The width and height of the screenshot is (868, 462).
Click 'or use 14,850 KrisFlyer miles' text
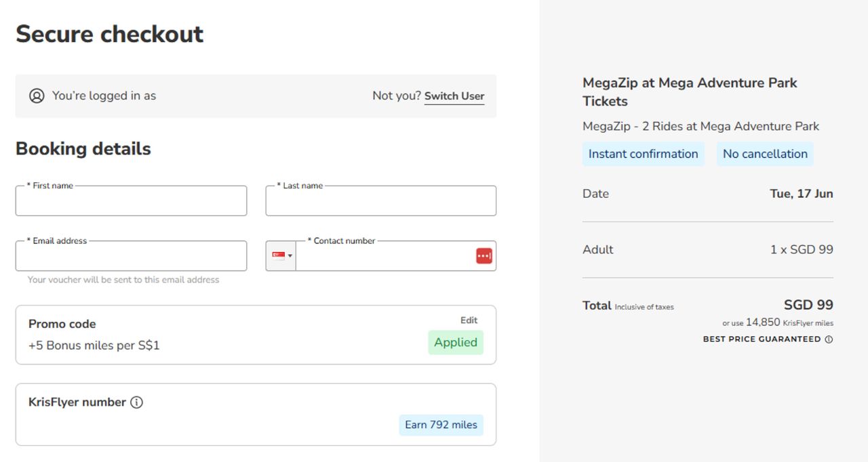pos(778,322)
